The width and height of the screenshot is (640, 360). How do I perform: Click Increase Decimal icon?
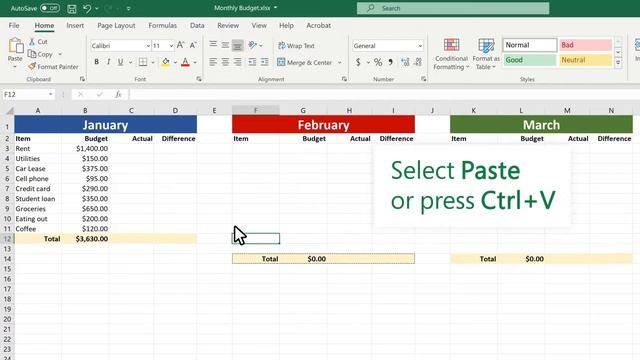tap(405, 62)
